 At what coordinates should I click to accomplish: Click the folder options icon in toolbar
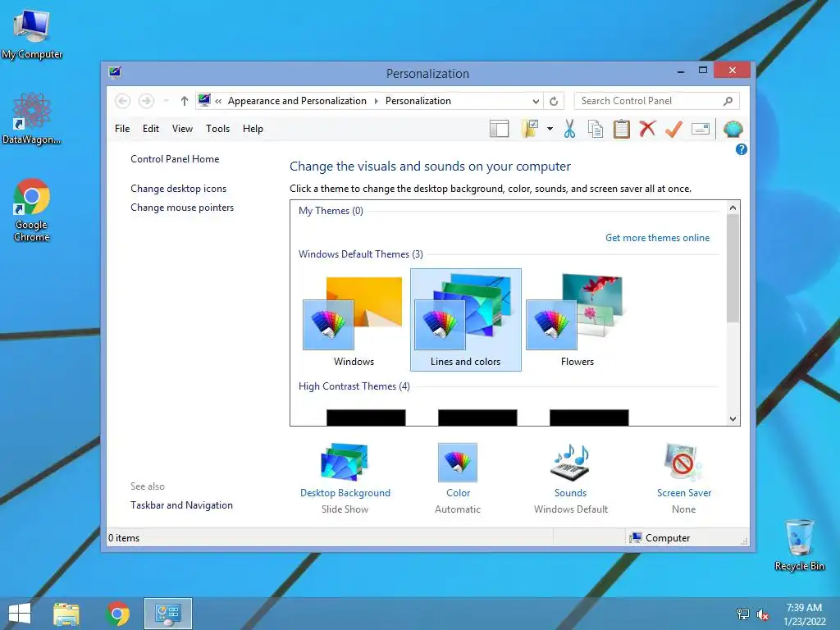tap(530, 129)
